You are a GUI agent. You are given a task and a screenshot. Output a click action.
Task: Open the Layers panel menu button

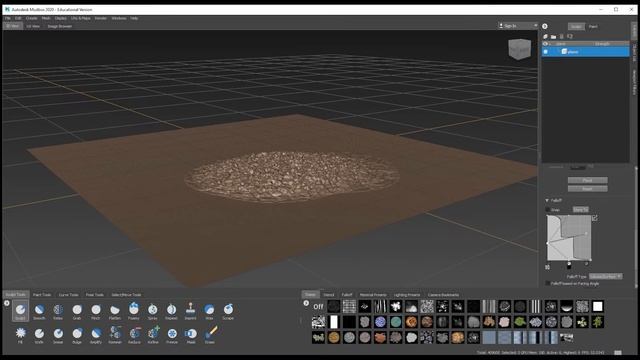[x=545, y=26]
